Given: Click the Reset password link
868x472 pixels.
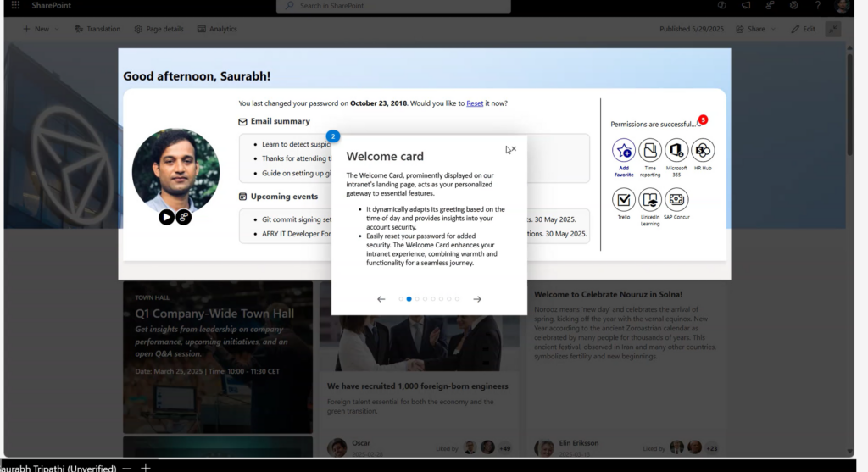Looking at the screenshot, I should click(x=475, y=103).
